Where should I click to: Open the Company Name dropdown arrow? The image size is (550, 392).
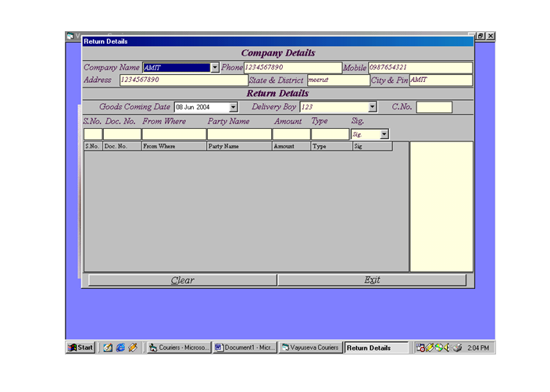(215, 67)
